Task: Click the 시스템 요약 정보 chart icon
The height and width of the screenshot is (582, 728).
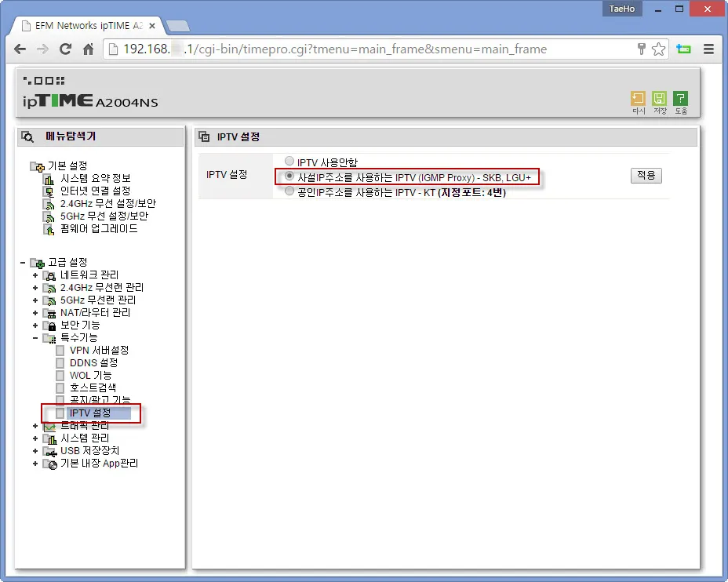Action: [x=49, y=178]
